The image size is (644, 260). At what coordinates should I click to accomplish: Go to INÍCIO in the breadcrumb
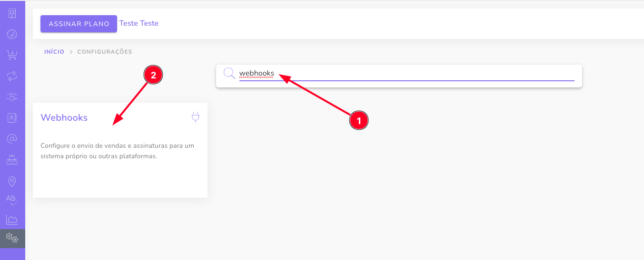coord(54,52)
